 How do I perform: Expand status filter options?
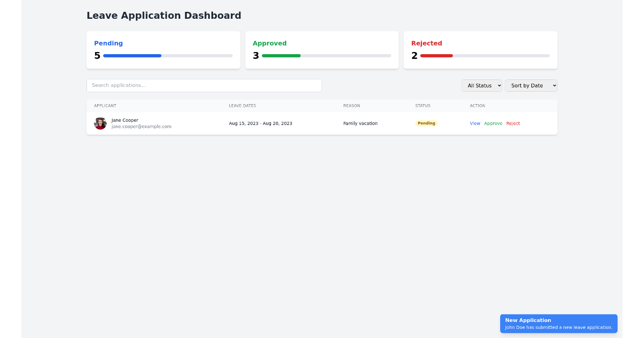tap(481, 85)
